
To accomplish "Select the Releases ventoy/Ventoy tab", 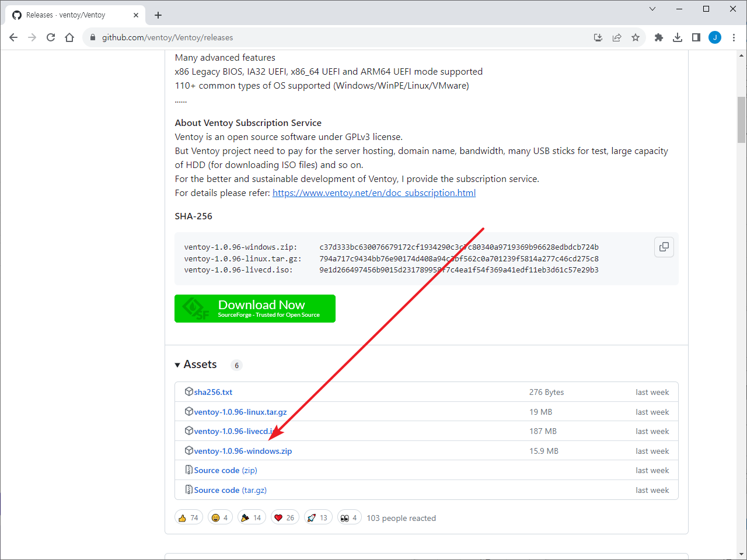I will tap(75, 15).
